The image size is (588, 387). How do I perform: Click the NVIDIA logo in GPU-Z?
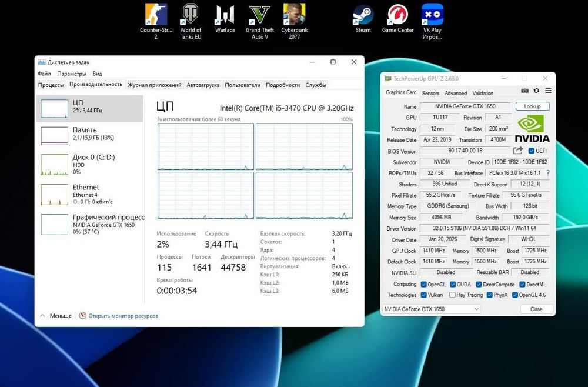click(532, 129)
